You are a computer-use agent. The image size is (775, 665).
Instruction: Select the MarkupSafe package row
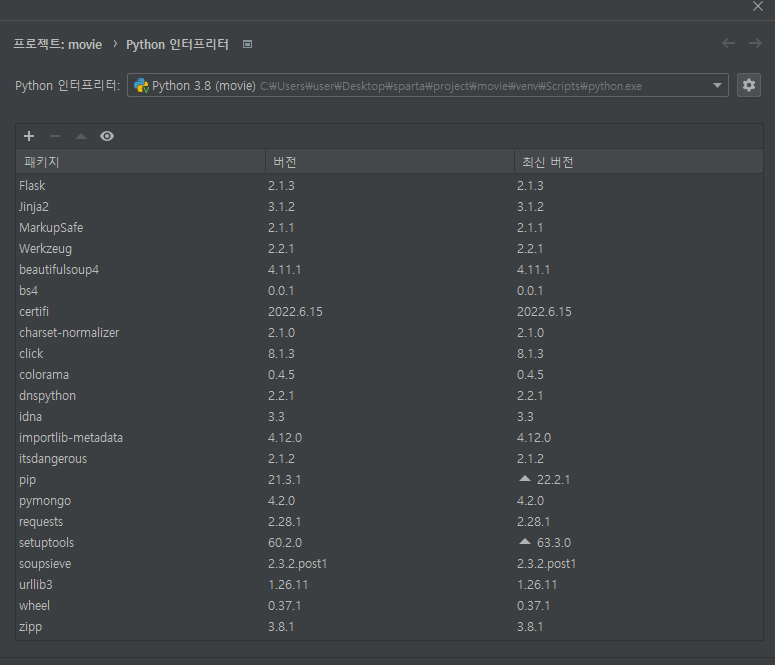coord(389,228)
